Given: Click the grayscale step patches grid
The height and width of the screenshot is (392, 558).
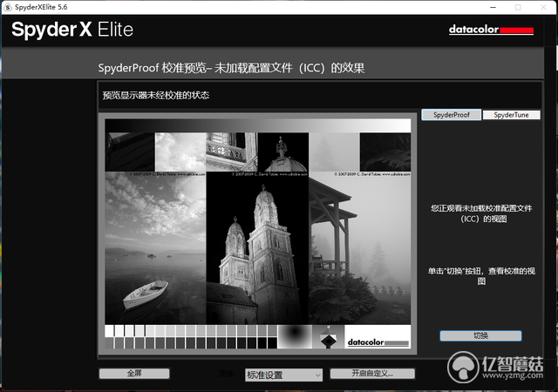Looking at the screenshot, I should (191, 336).
